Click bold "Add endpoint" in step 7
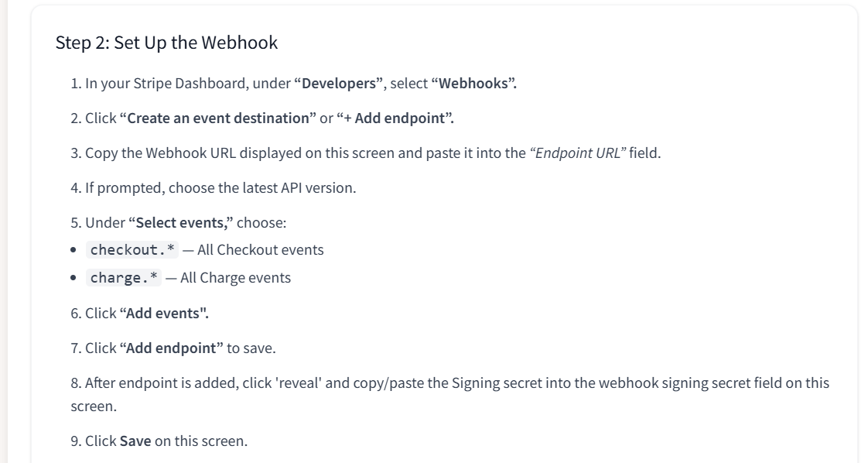This screenshot has width=868, height=463. coord(171,348)
